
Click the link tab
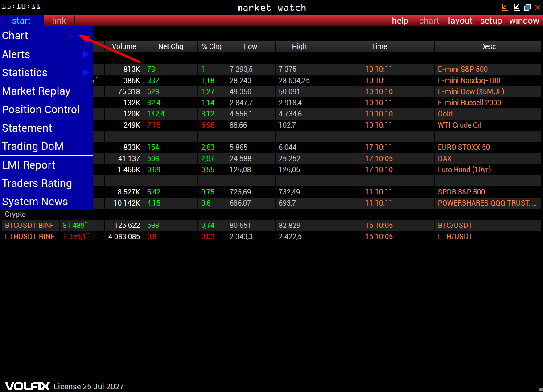point(59,21)
